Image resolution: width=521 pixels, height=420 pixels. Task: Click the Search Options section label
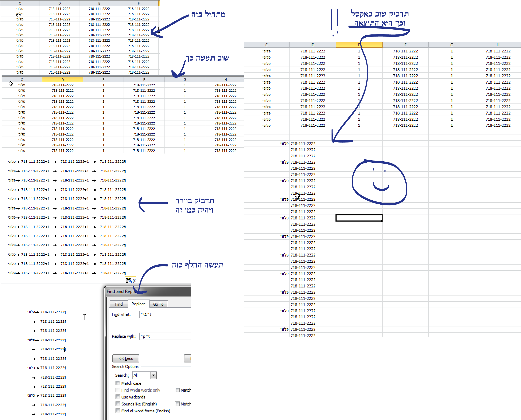pyautogui.click(x=125, y=366)
